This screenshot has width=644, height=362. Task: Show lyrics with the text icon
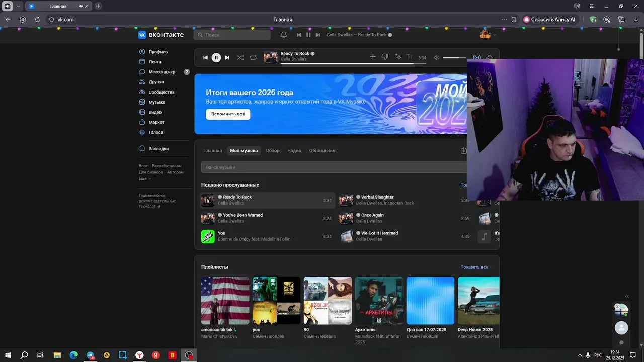(409, 57)
